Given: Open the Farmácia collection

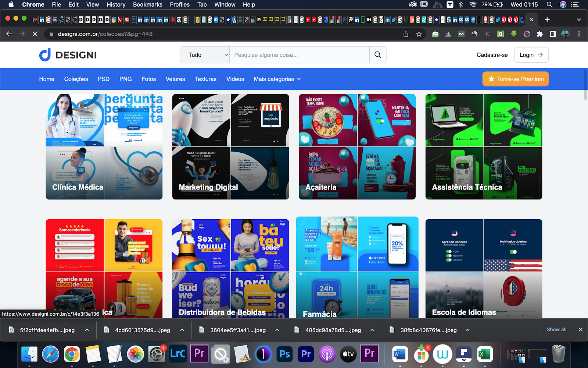Looking at the screenshot, I should tap(357, 268).
